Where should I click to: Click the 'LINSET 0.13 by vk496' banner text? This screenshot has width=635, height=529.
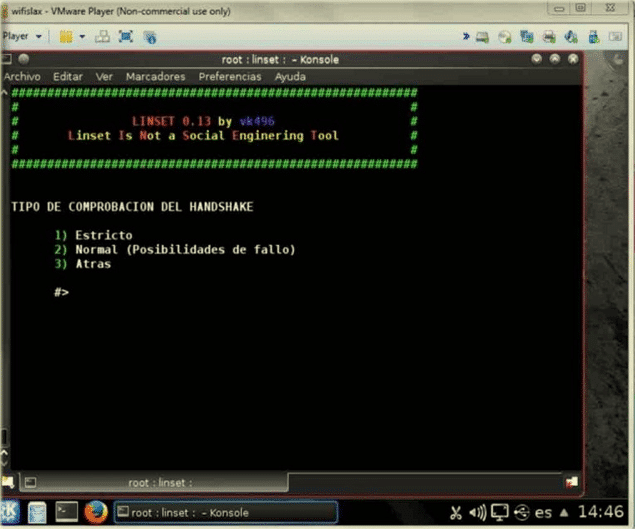(x=203, y=121)
